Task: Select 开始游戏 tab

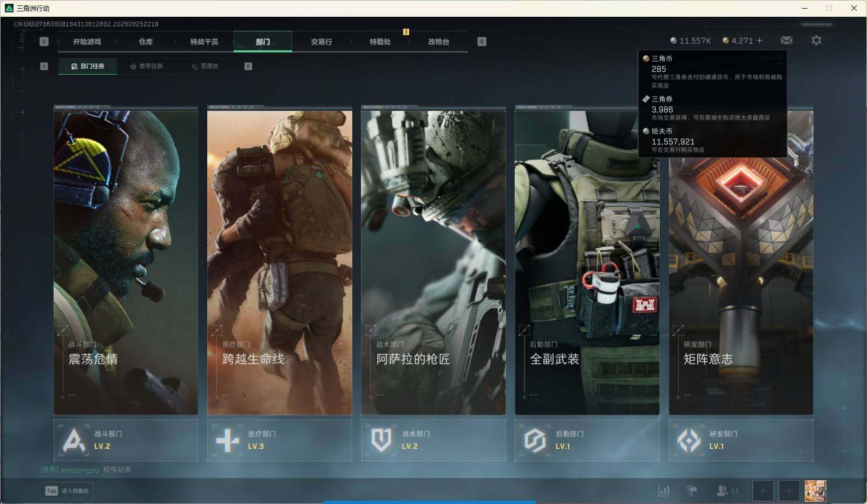Action: click(x=87, y=42)
